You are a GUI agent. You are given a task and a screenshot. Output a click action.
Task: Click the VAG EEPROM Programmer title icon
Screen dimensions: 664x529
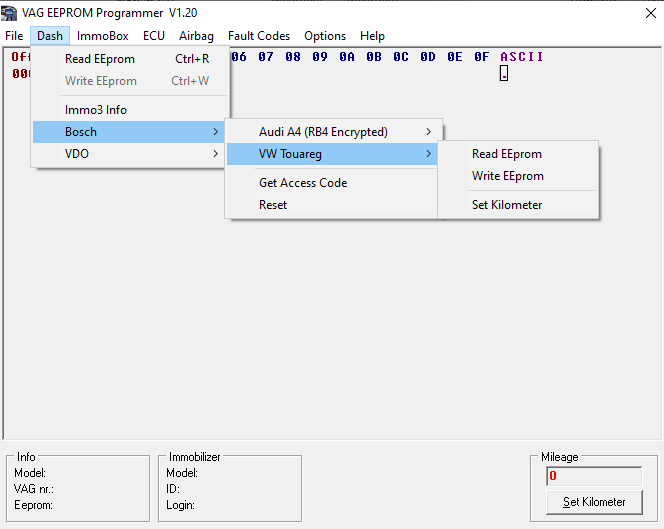tap(9, 13)
